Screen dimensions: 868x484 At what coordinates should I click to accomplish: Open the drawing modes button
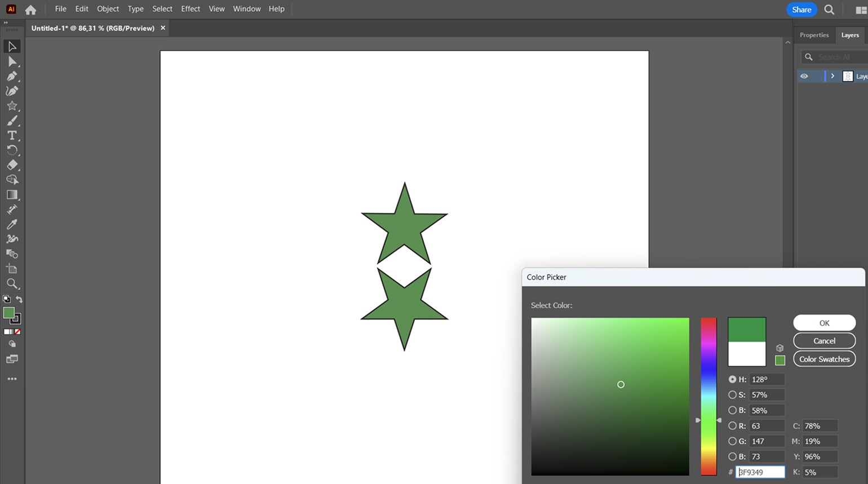point(12,344)
